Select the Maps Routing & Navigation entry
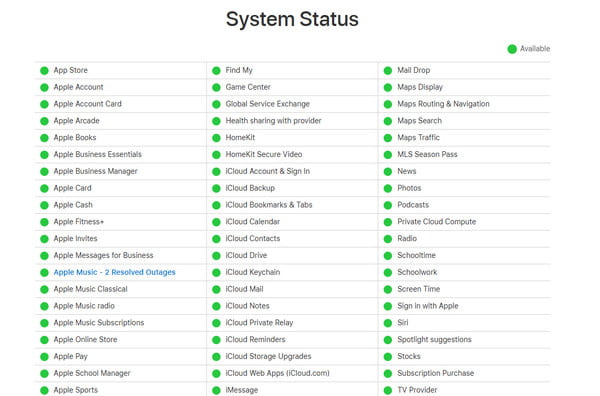 pos(443,104)
